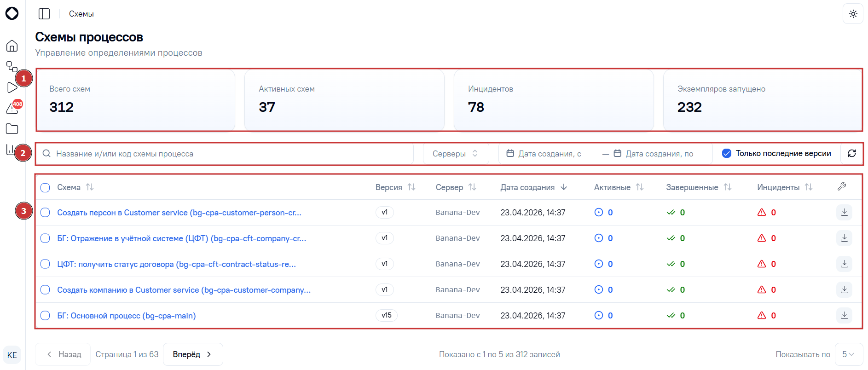Open БГ: Основной процесс (bg-cpa-main) link
Screen dimensions: 868x370
point(126,316)
